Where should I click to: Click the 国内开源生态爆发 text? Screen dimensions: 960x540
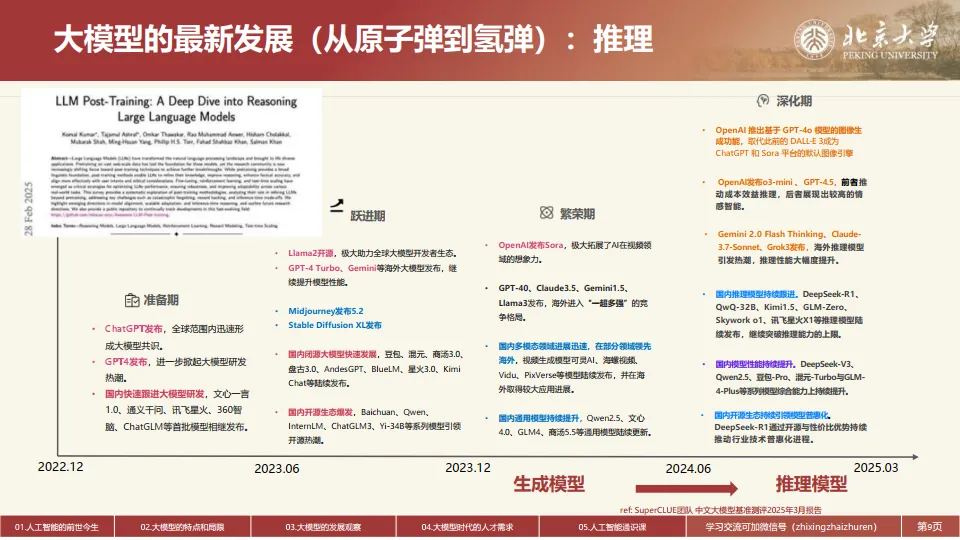(x=321, y=412)
